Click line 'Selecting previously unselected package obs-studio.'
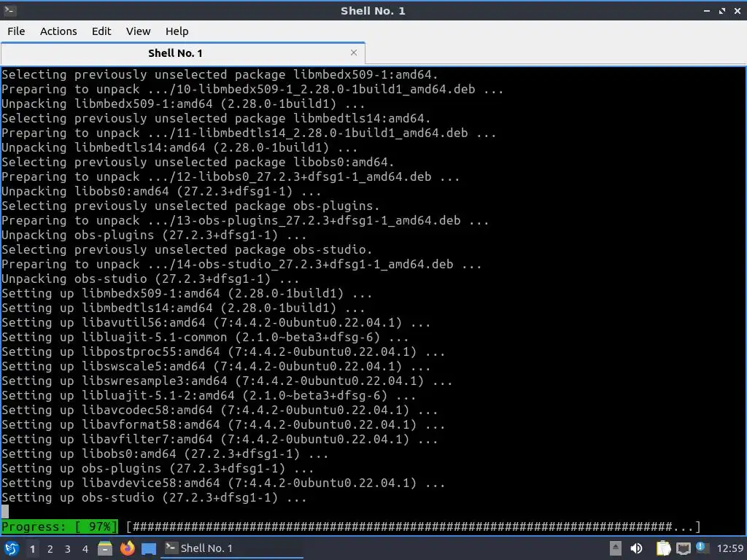Screen dimensions: 747x560 [x=187, y=249]
